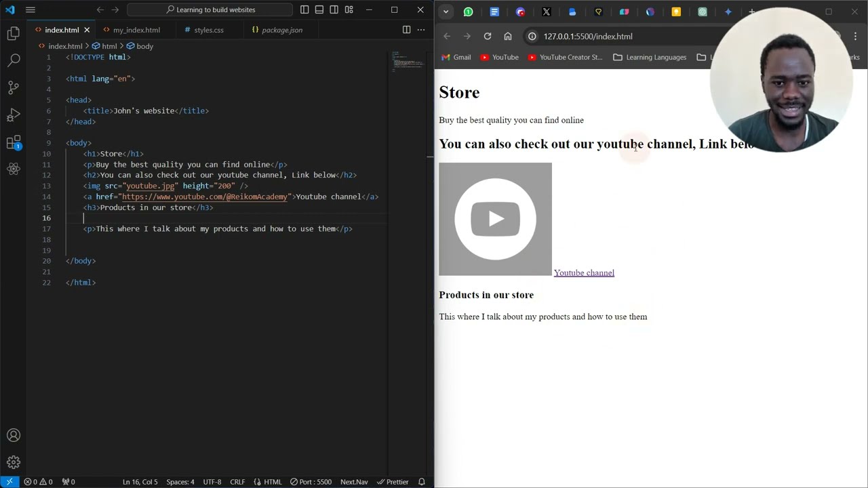The width and height of the screenshot is (868, 488).
Task: Switch to the ChatGPT browser tab
Action: pyautogui.click(x=703, y=12)
